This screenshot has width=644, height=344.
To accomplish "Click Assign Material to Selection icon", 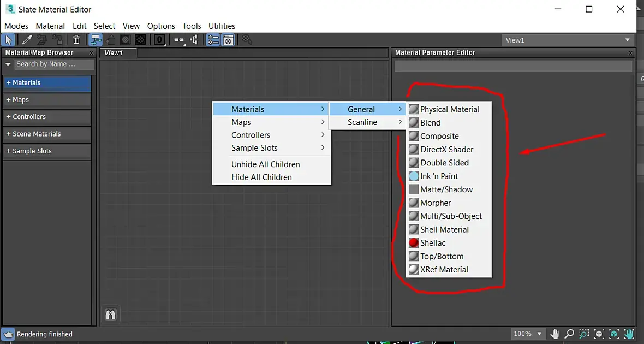I will click(57, 40).
